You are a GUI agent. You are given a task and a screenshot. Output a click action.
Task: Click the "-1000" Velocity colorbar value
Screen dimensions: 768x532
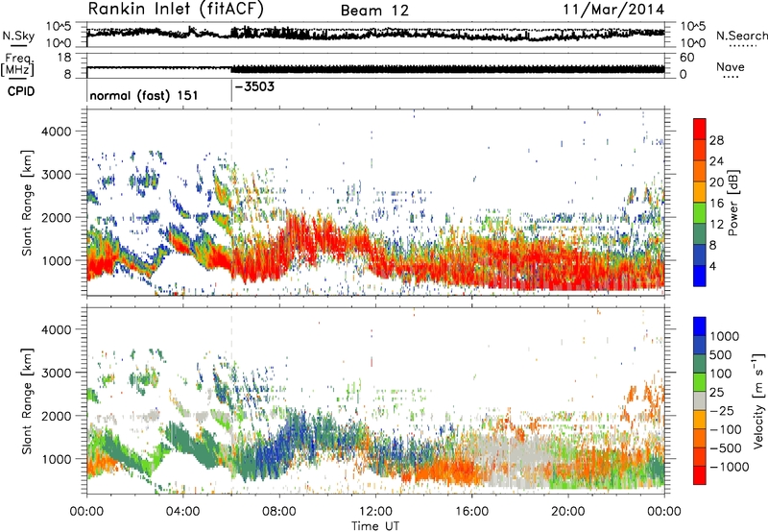coord(730,467)
